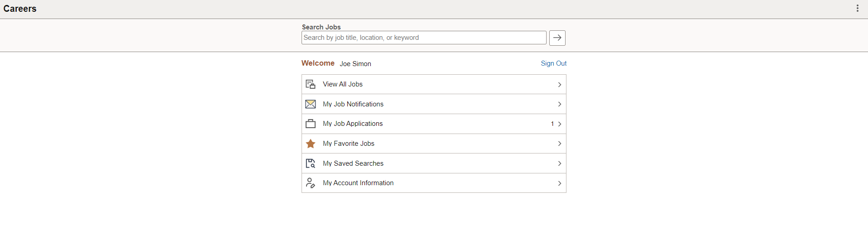Open the View All Jobs label
The image size is (868, 230).
tap(343, 84)
